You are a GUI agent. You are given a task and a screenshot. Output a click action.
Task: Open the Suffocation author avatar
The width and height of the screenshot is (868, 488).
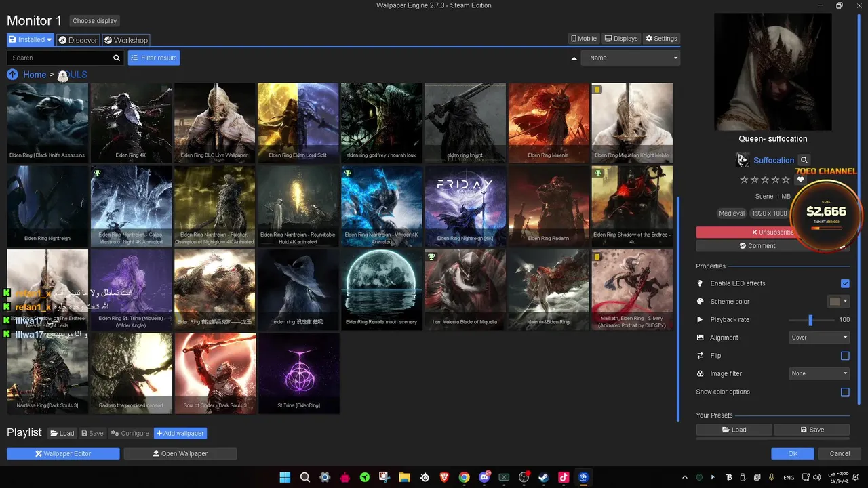[742, 161]
